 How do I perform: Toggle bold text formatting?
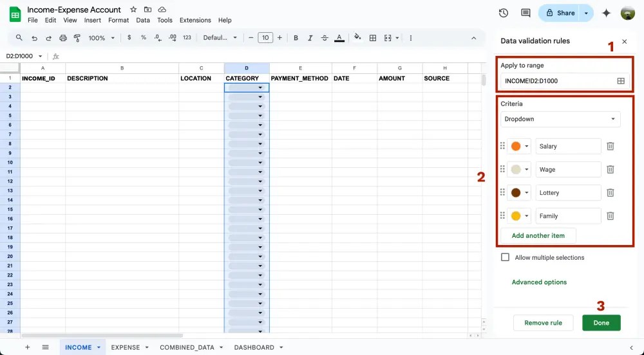pyautogui.click(x=296, y=38)
